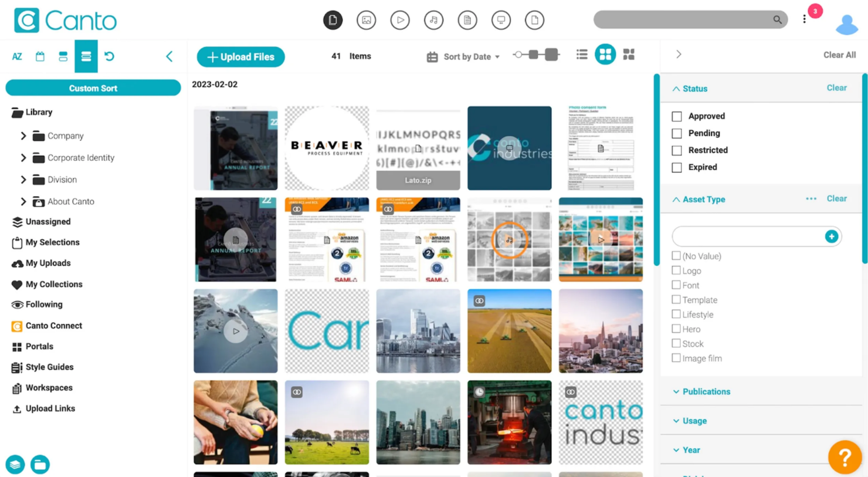Collapse the left sidebar with arrow

pos(169,56)
